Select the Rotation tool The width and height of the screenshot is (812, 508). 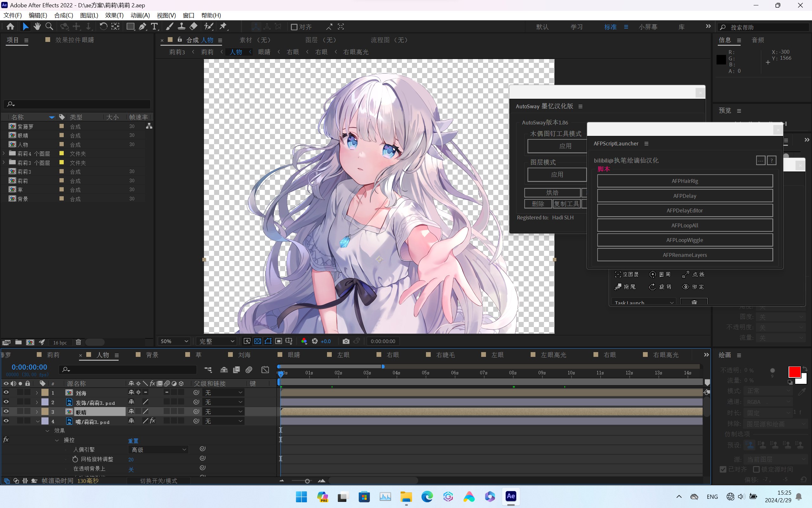(103, 27)
